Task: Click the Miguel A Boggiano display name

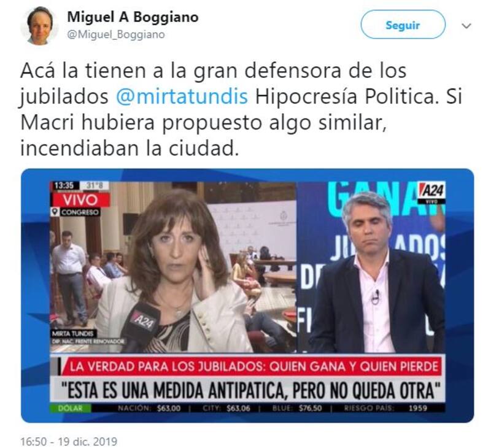Action: tap(133, 17)
